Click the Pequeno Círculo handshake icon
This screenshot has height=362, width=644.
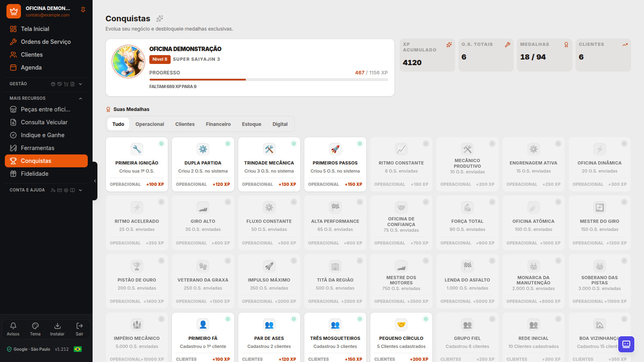[x=401, y=325]
